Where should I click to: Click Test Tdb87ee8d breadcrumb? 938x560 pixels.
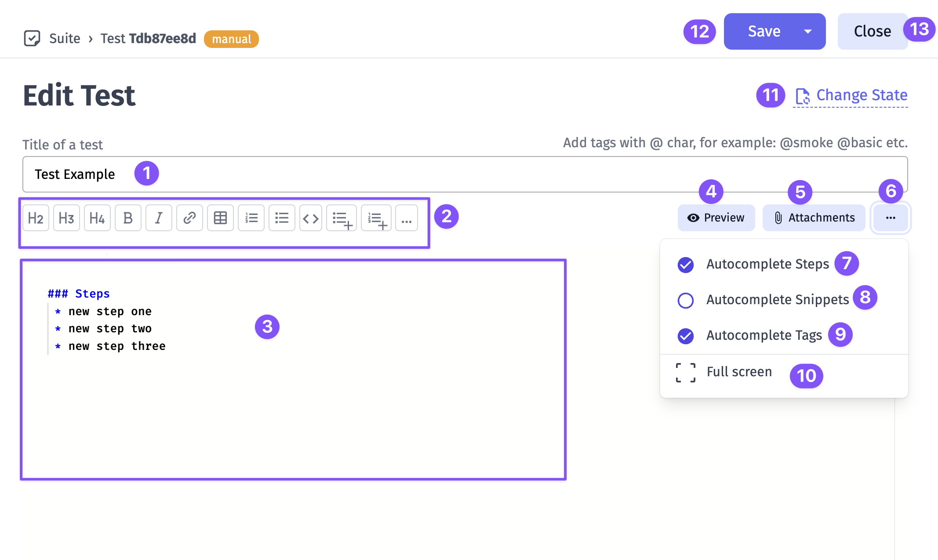pos(148,39)
